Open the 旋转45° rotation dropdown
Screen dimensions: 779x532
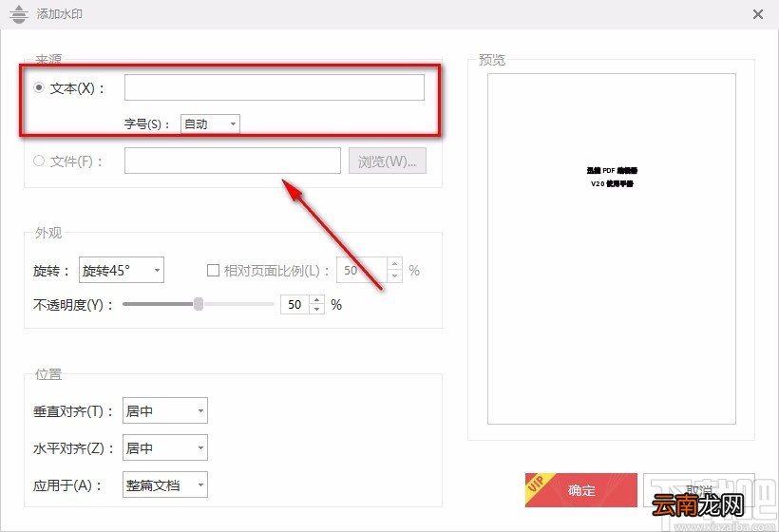coord(122,270)
